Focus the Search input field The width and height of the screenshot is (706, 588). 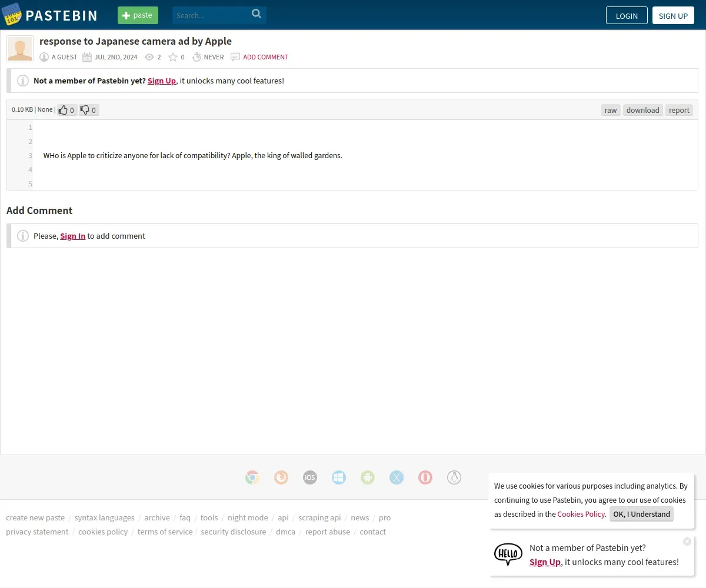211,15
